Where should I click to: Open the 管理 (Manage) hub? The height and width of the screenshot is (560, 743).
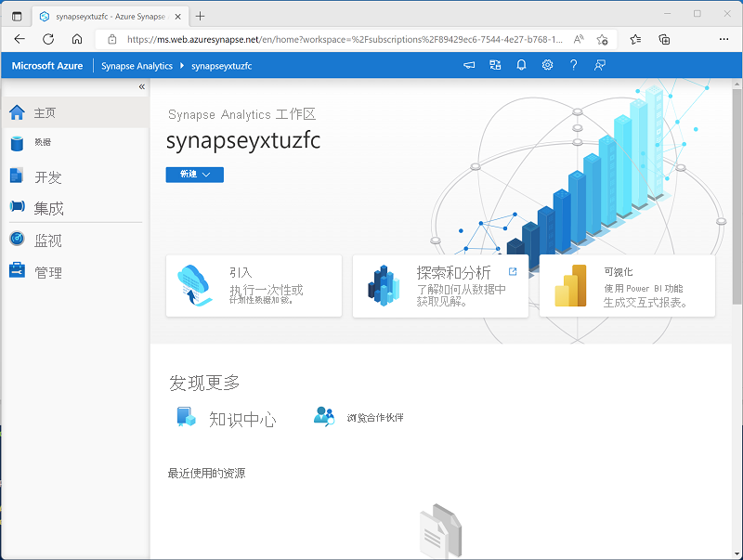click(76, 271)
